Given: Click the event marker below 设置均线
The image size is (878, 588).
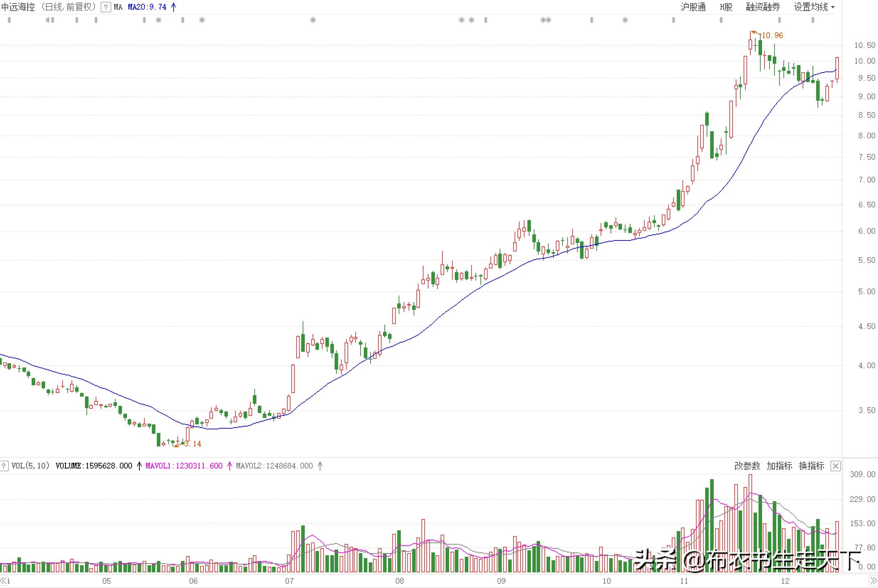Looking at the screenshot, I should click(813, 20).
